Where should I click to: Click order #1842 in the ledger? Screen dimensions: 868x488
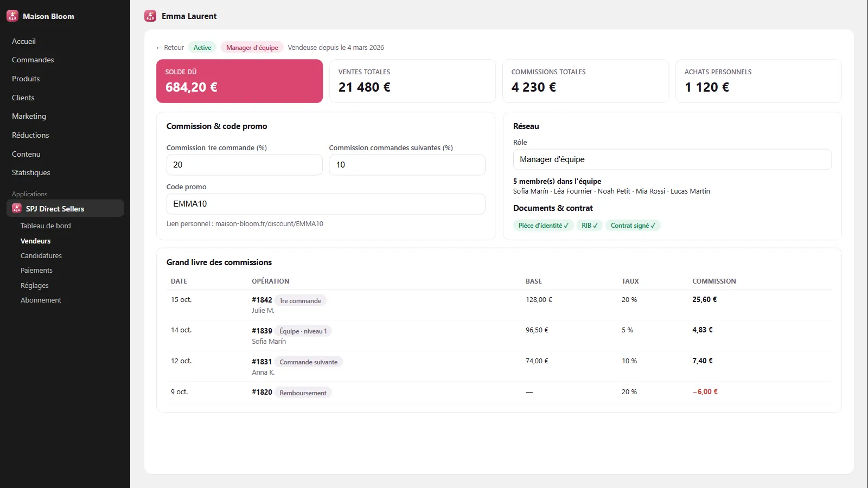262,300
